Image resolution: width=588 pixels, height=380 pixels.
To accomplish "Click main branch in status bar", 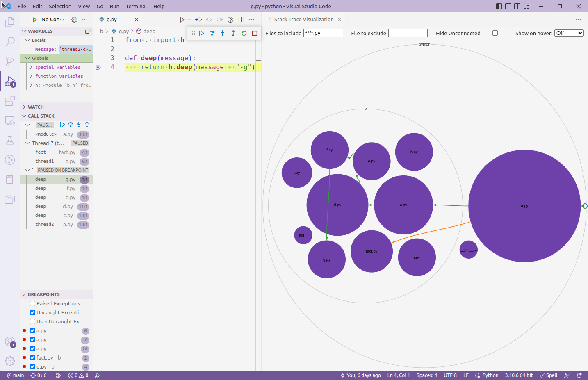I will pyautogui.click(x=15, y=375).
